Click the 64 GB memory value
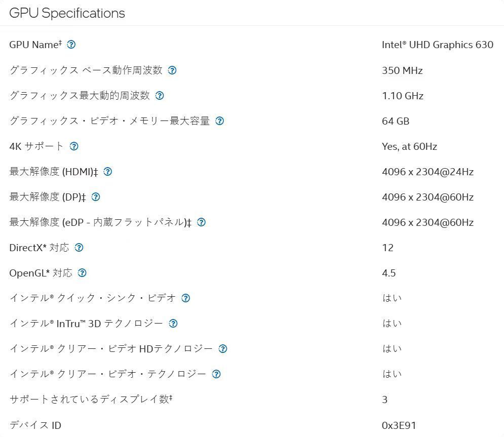The image size is (504, 437). pyautogui.click(x=396, y=121)
